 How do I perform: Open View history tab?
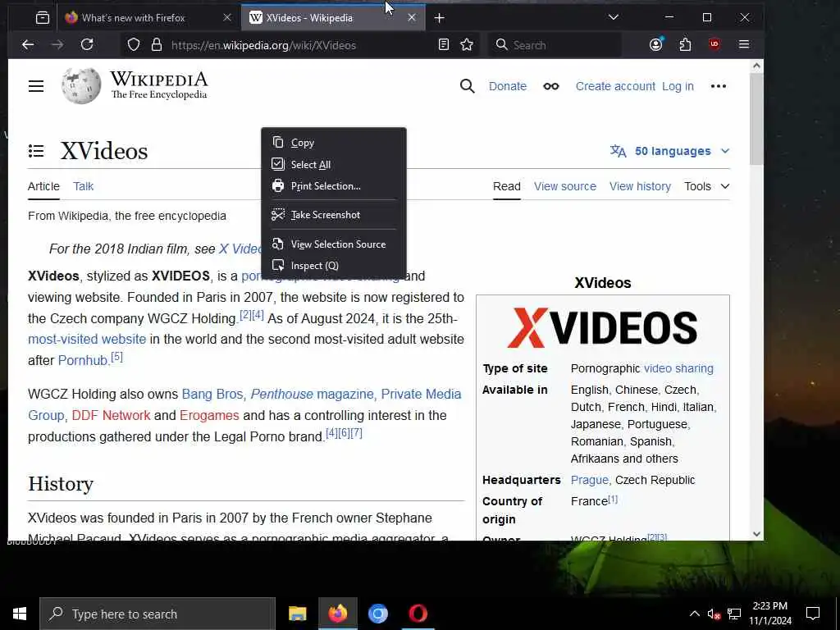[x=640, y=186]
